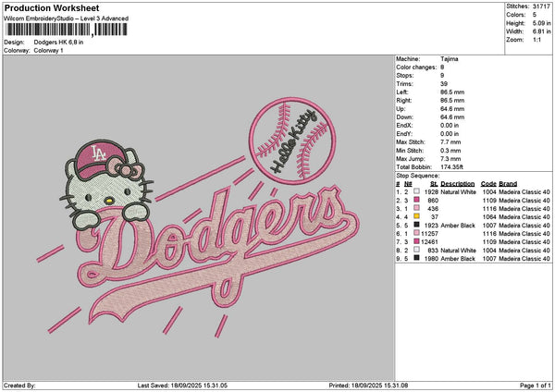
Task: Click the Brand column header
Action: [x=508, y=184]
